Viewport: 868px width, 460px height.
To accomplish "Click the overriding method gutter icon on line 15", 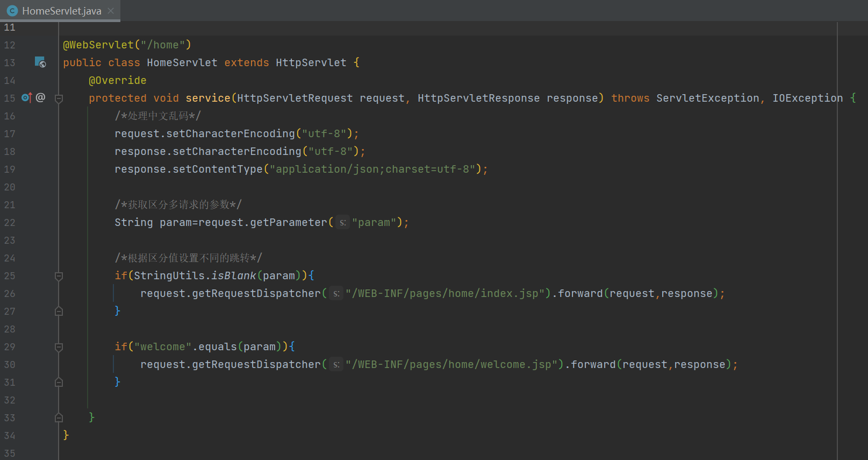I will pos(27,97).
